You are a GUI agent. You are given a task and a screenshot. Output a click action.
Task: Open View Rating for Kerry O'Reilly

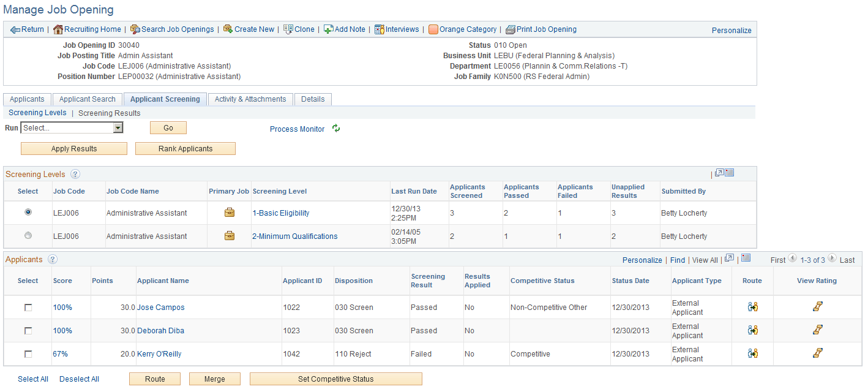coord(818,354)
